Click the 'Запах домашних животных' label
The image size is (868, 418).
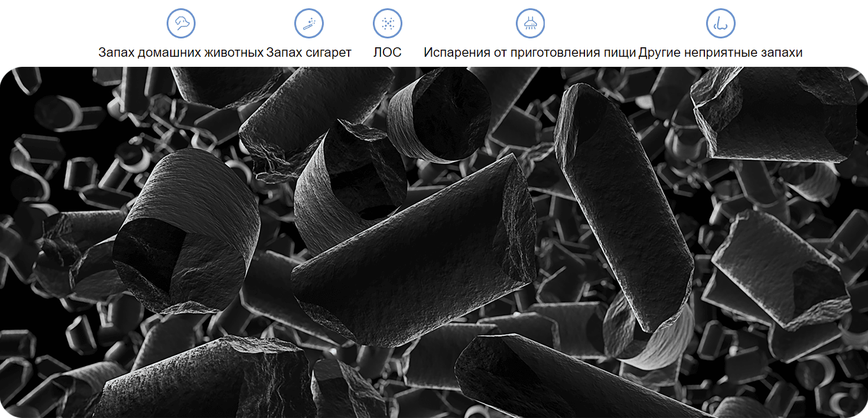click(x=181, y=53)
